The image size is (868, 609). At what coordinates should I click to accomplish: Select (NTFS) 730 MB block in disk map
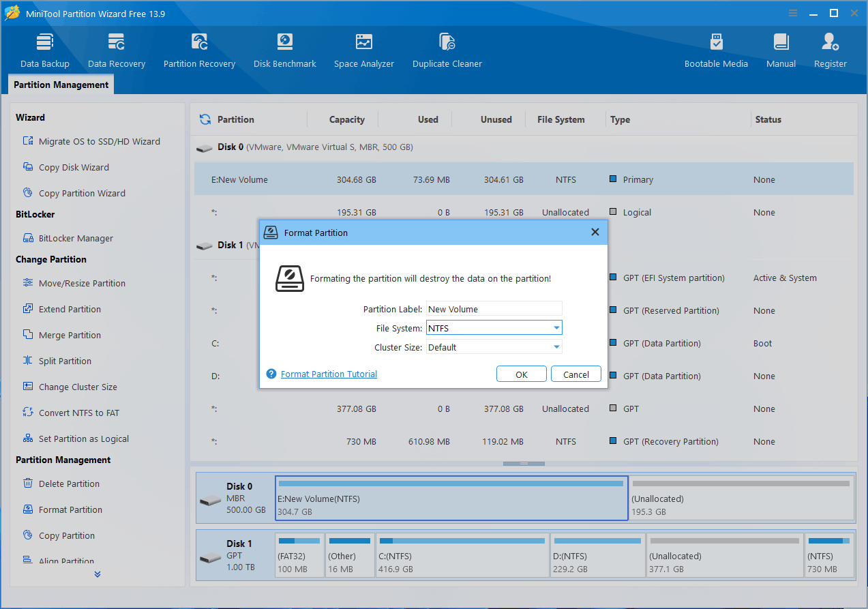click(829, 556)
